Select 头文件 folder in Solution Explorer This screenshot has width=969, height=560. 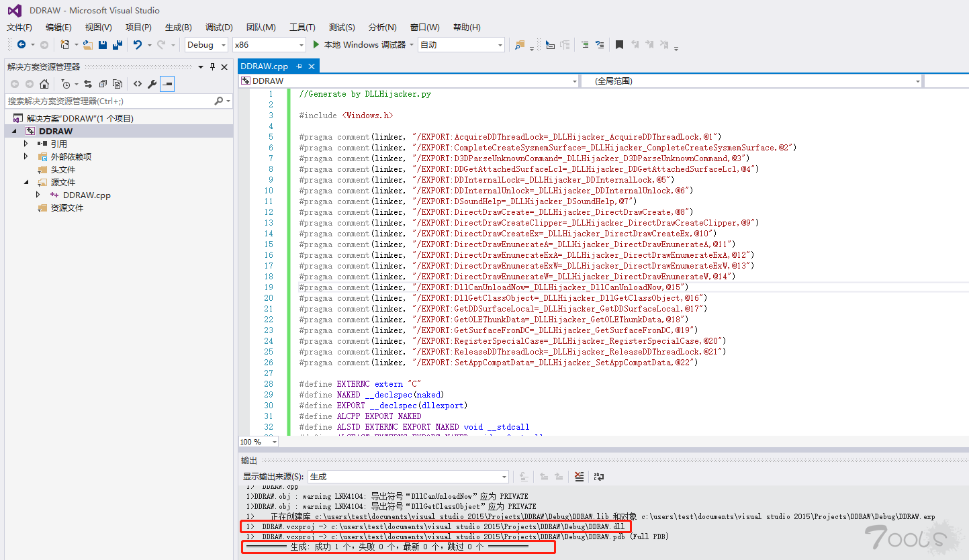(x=63, y=169)
